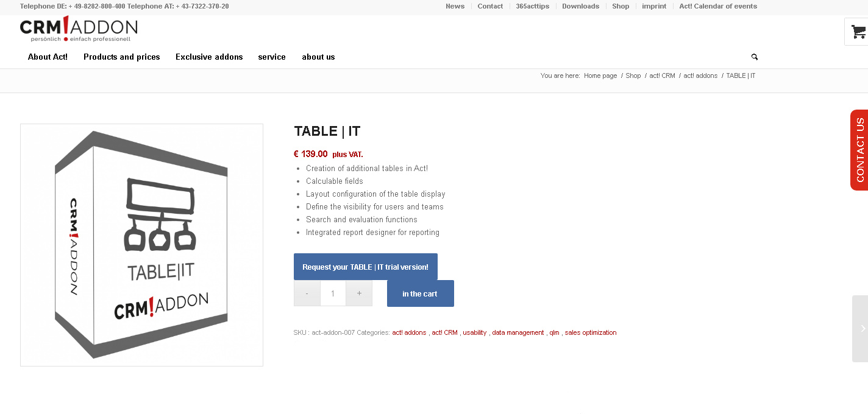Click the sales optimization category link

point(590,332)
